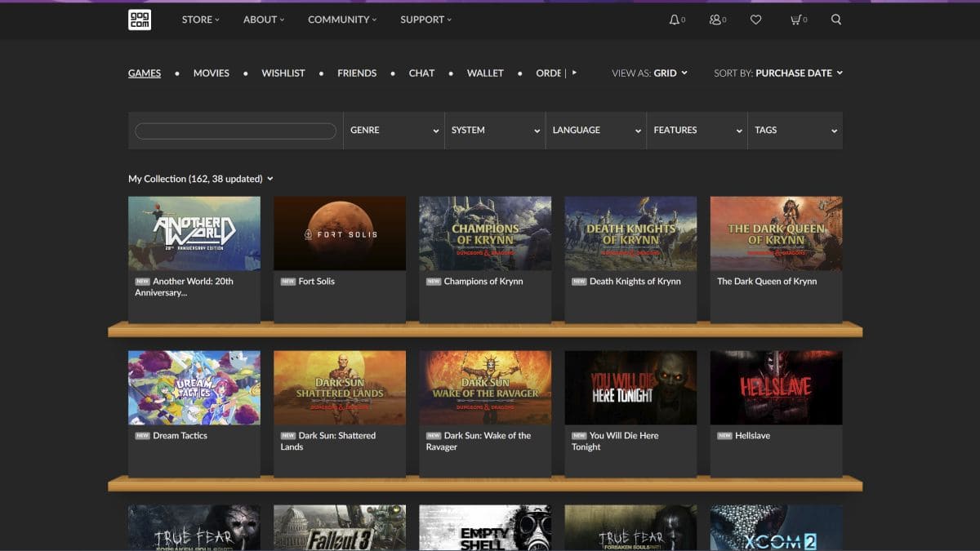Open the LANGUAGE filter
This screenshot has width=980, height=551.
[595, 130]
